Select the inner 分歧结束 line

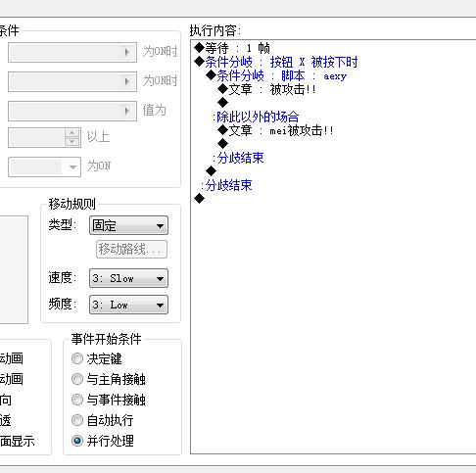click(x=238, y=158)
